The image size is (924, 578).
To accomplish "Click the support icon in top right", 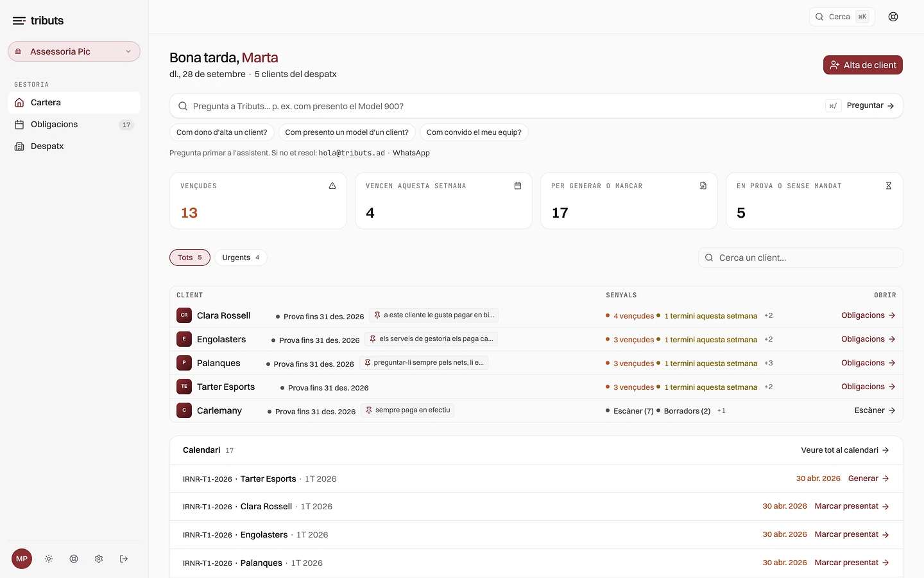I will [893, 17].
